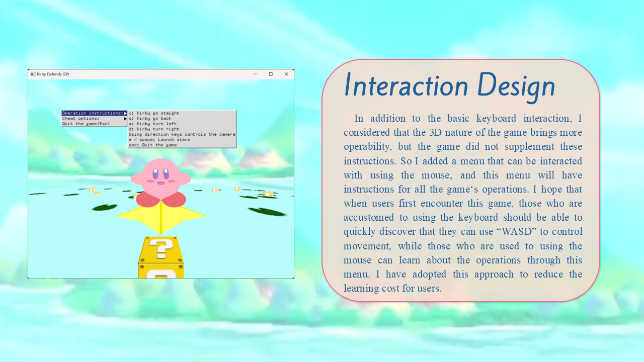
Task: Choose 'w: Kirby go staight' submenu entry
Action: pos(182,113)
